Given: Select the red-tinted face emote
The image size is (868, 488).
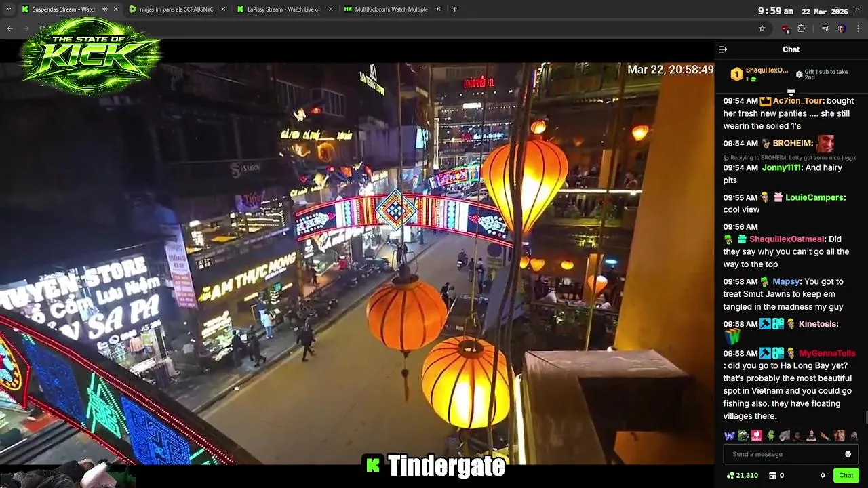Looking at the screenshot, I should pos(839,436).
